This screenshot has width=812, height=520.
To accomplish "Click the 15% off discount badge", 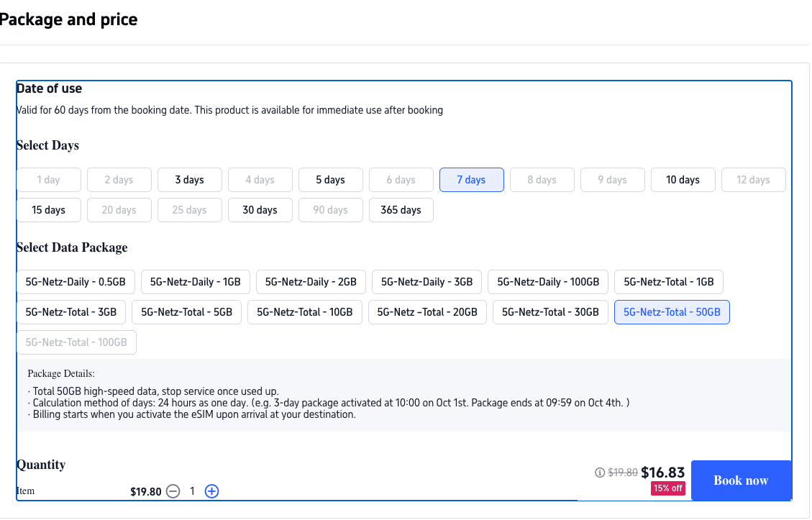I will click(668, 488).
